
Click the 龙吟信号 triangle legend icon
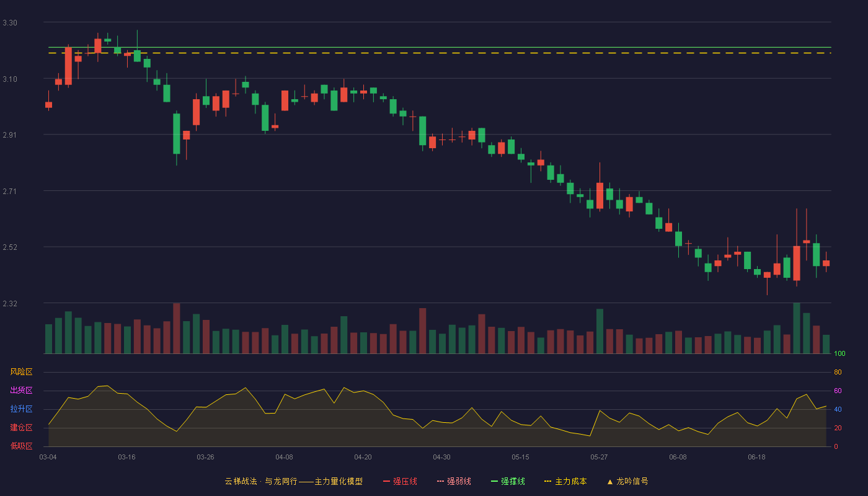click(x=609, y=481)
